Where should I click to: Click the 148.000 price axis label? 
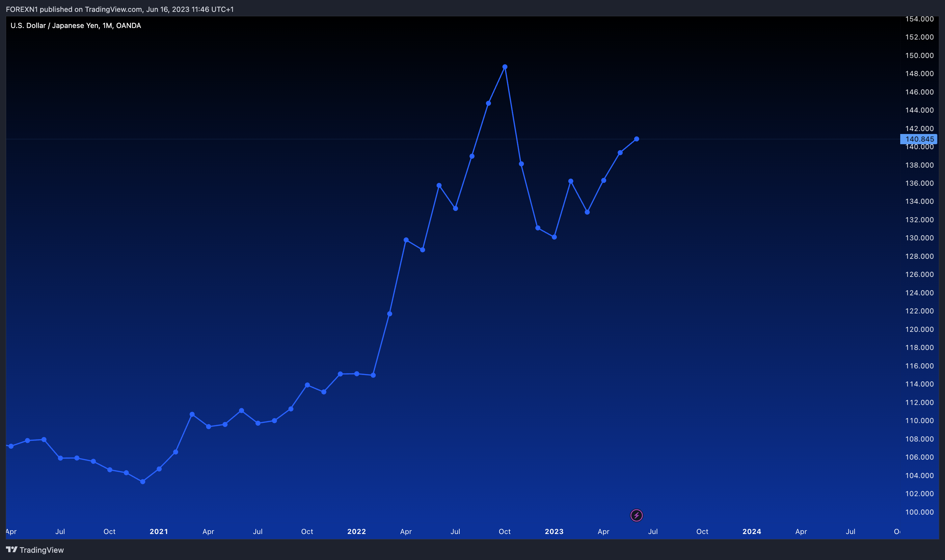click(x=919, y=74)
